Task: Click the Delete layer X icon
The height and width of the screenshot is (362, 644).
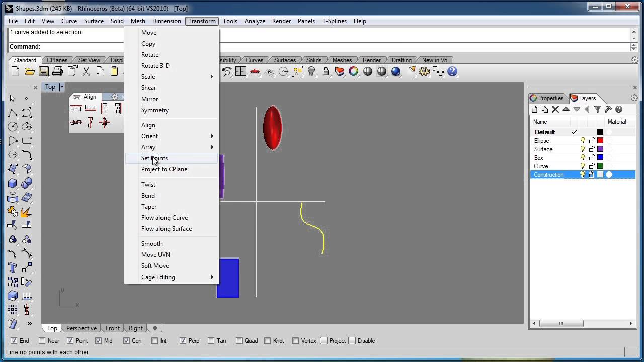Action: click(555, 109)
